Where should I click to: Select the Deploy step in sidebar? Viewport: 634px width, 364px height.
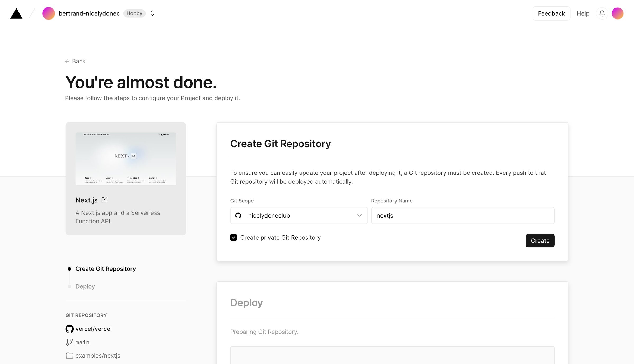pyautogui.click(x=85, y=286)
